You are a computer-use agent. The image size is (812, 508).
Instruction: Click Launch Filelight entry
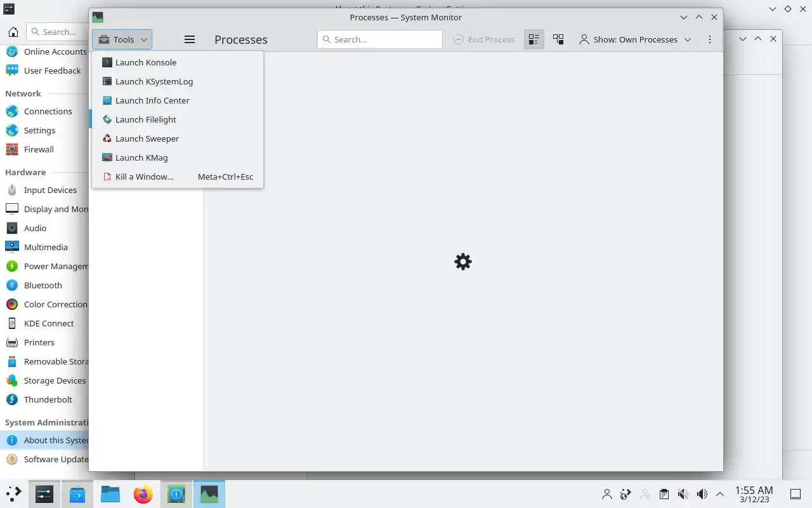coord(178,119)
